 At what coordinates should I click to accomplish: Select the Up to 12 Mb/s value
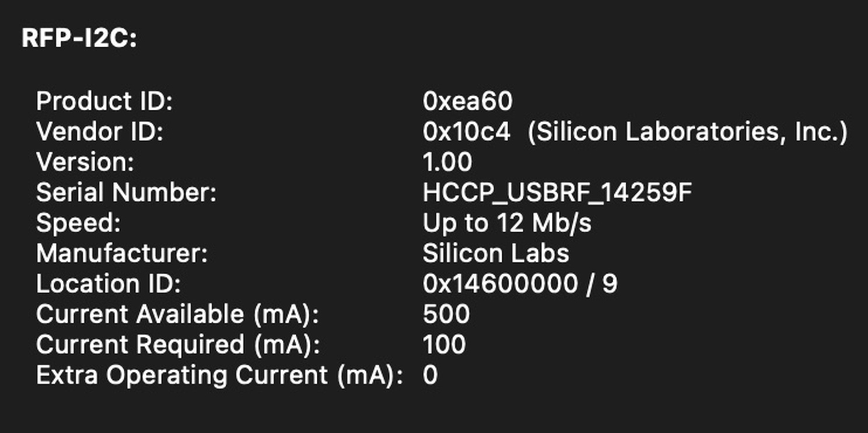click(507, 223)
